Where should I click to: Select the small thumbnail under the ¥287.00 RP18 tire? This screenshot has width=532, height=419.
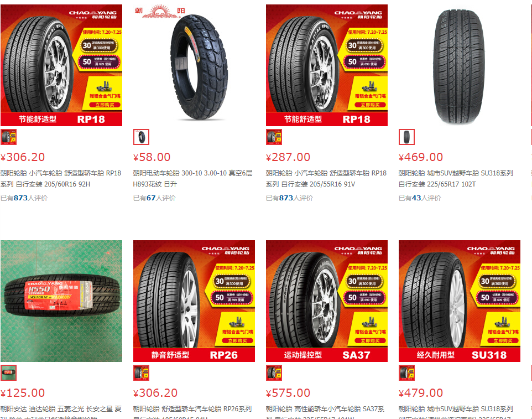click(274, 137)
